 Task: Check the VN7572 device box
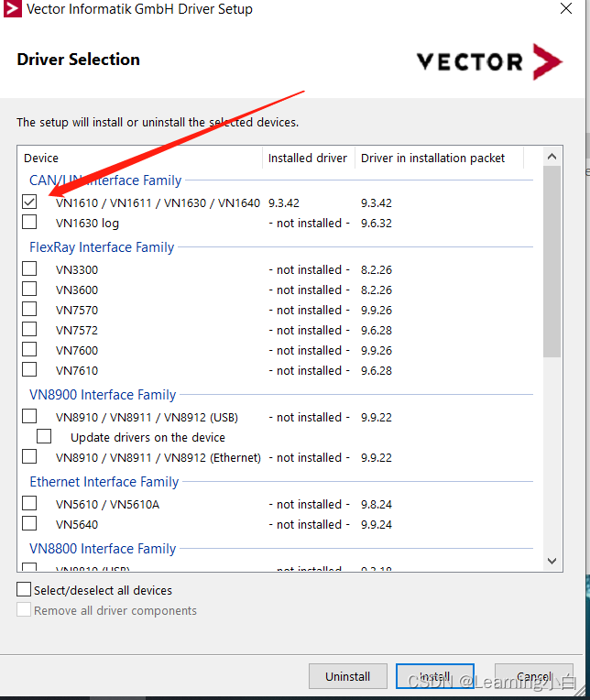pos(29,329)
